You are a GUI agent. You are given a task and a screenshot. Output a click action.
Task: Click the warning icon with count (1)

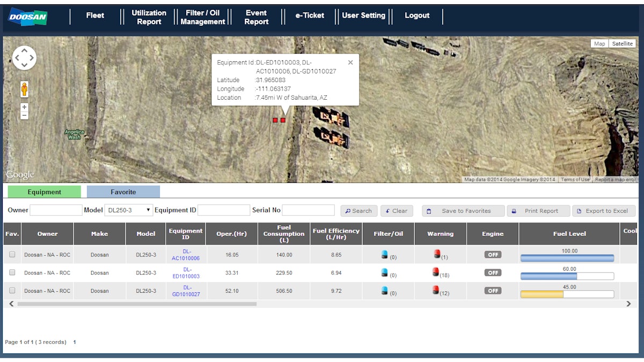tap(437, 254)
